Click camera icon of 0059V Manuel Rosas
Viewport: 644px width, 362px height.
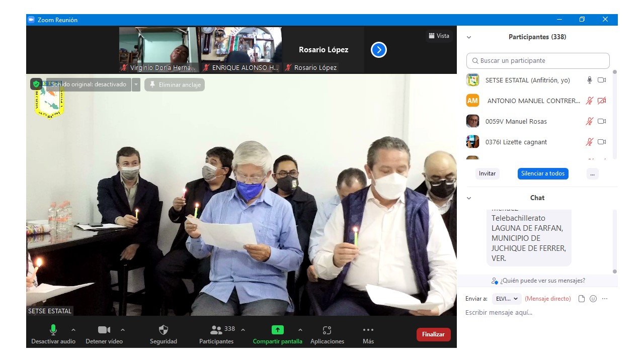point(602,121)
